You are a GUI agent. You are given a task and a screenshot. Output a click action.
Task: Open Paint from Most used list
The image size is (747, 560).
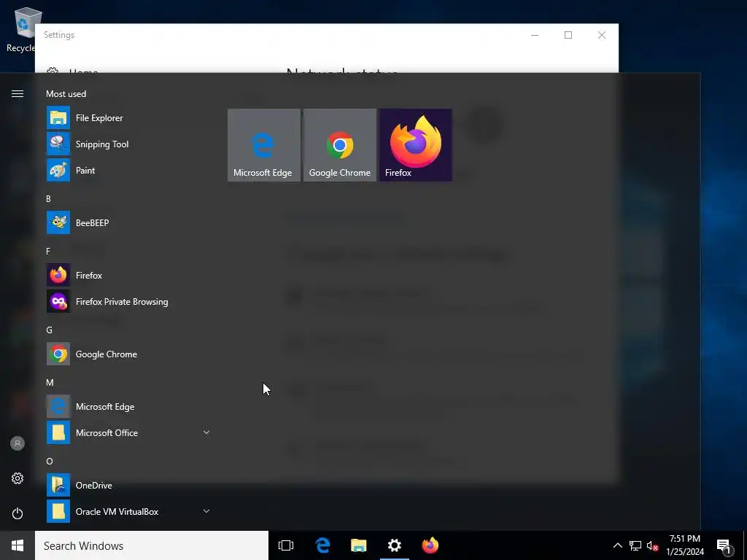(x=128, y=170)
